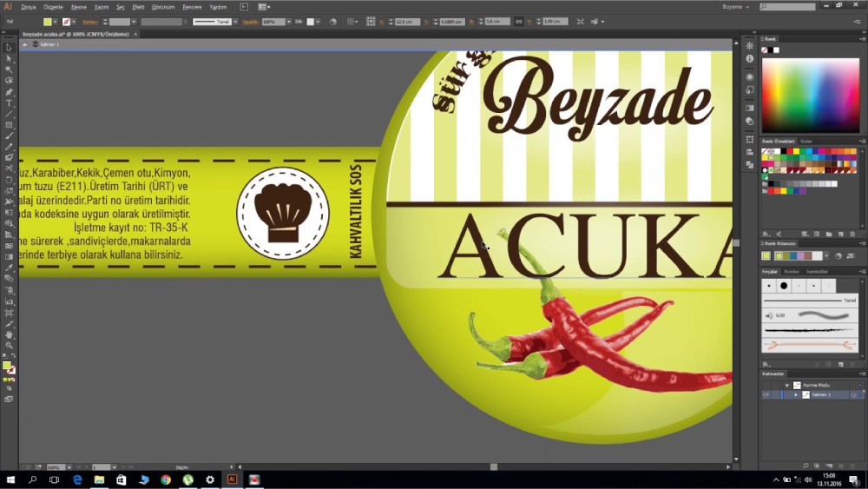This screenshot has width=868, height=489.
Task: Open the Görünüm menu
Action: (x=163, y=7)
